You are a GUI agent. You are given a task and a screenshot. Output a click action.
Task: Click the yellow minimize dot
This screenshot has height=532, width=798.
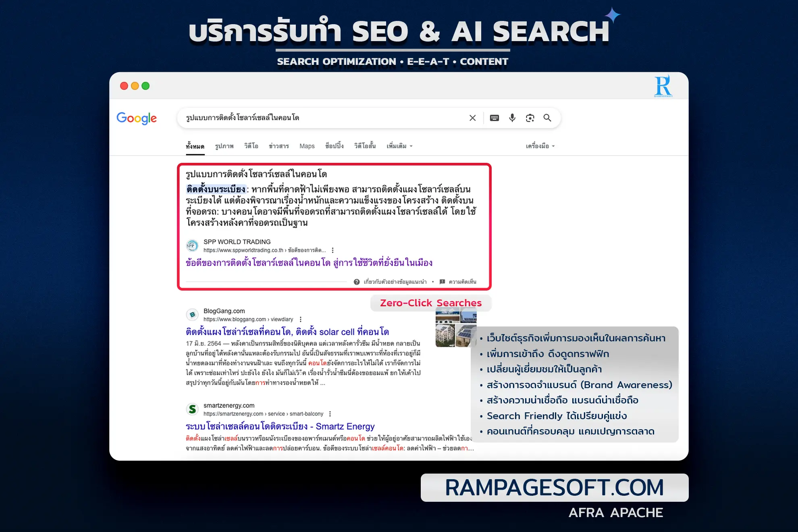(x=135, y=86)
